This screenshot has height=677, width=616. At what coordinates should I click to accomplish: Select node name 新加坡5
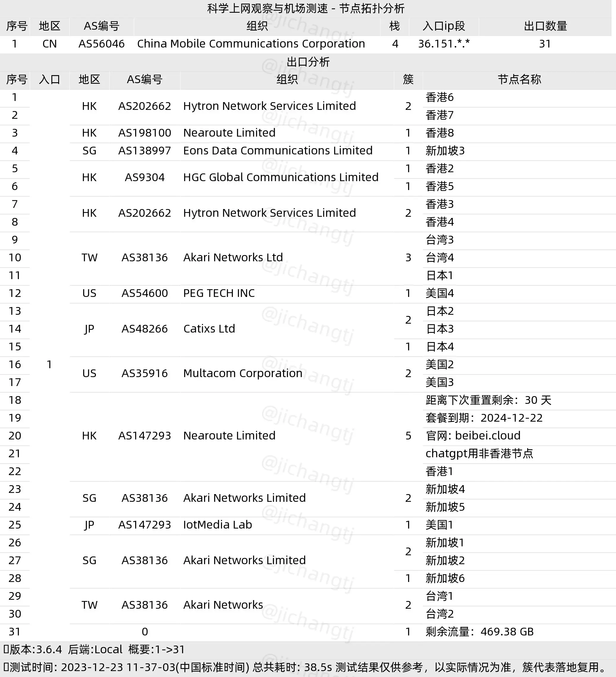pos(445,507)
